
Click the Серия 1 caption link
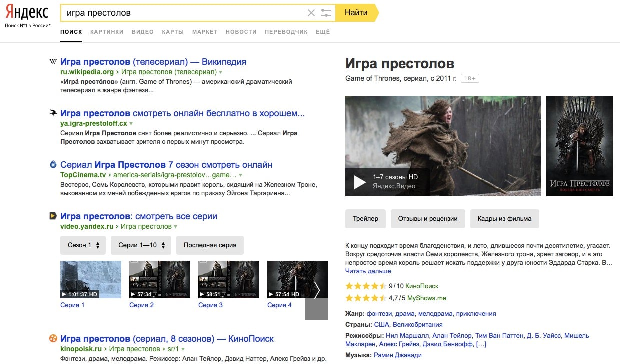(72, 305)
